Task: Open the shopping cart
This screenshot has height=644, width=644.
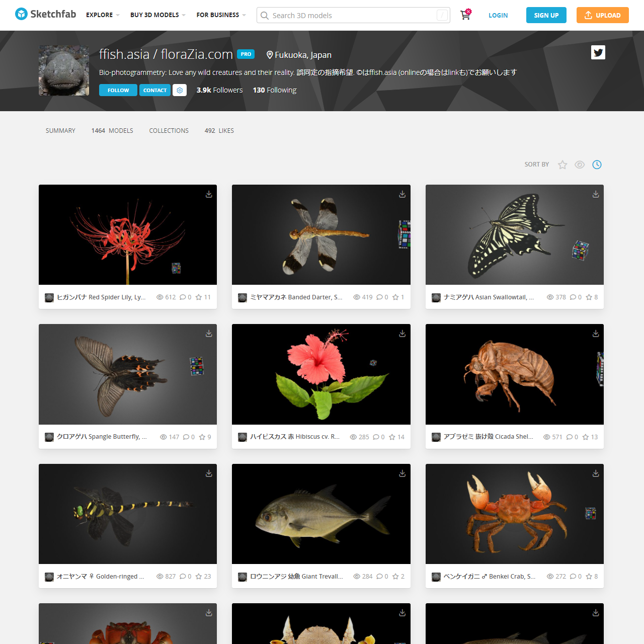Action: (465, 15)
